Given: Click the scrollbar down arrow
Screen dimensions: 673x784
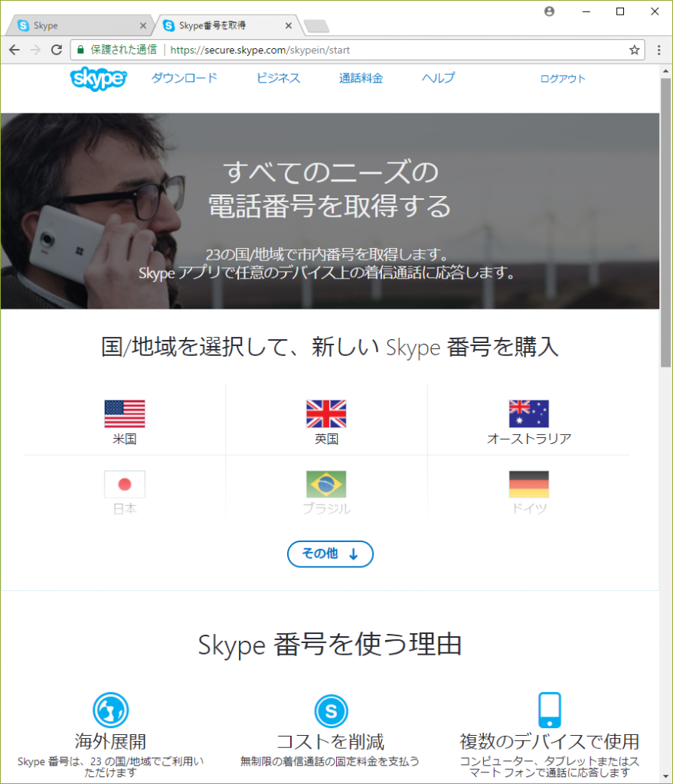Looking at the screenshot, I should (x=665, y=776).
